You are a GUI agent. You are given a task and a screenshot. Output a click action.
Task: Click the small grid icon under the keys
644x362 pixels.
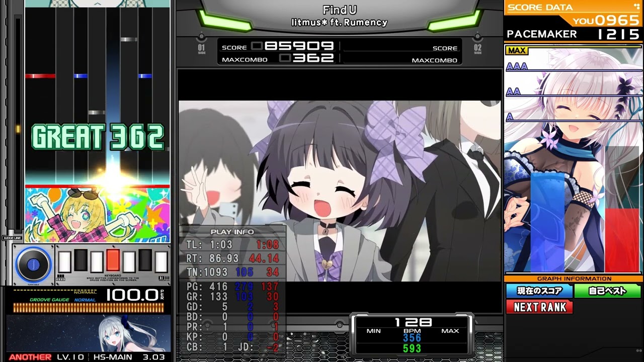[x=61, y=277]
